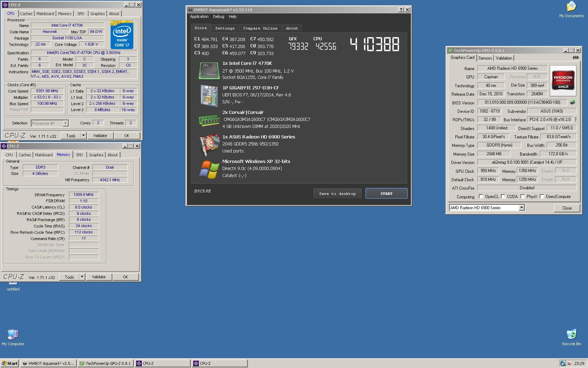Open the Sensors tab in GPU-Z
Screen dimensions: 588x368
coord(485,58)
